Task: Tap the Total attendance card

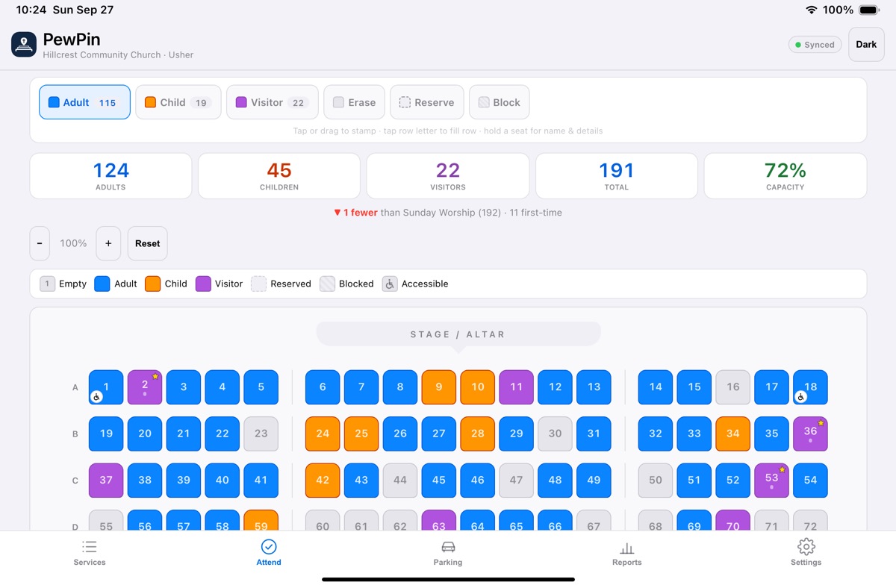Action: (617, 176)
